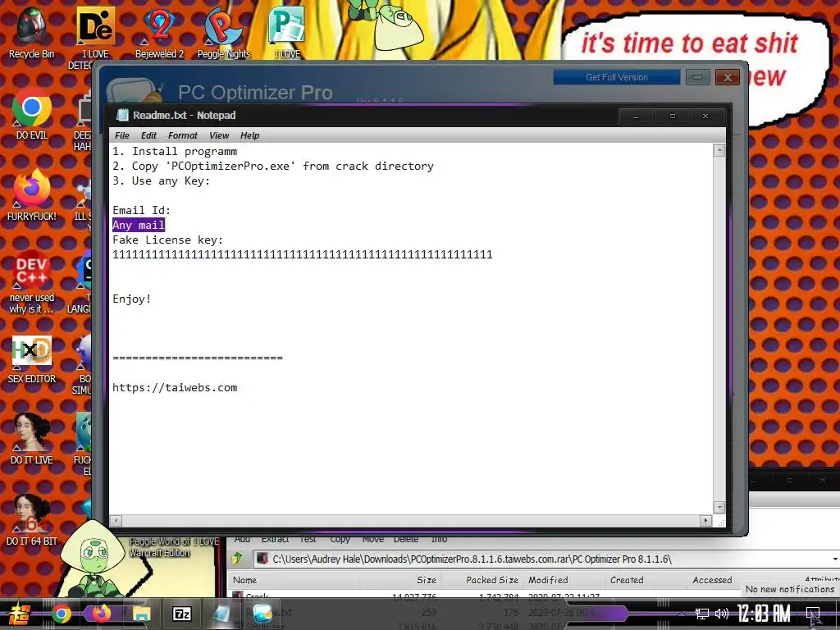
Task: Click the Notepad vertical scrollbar up arrow
Action: 719,151
